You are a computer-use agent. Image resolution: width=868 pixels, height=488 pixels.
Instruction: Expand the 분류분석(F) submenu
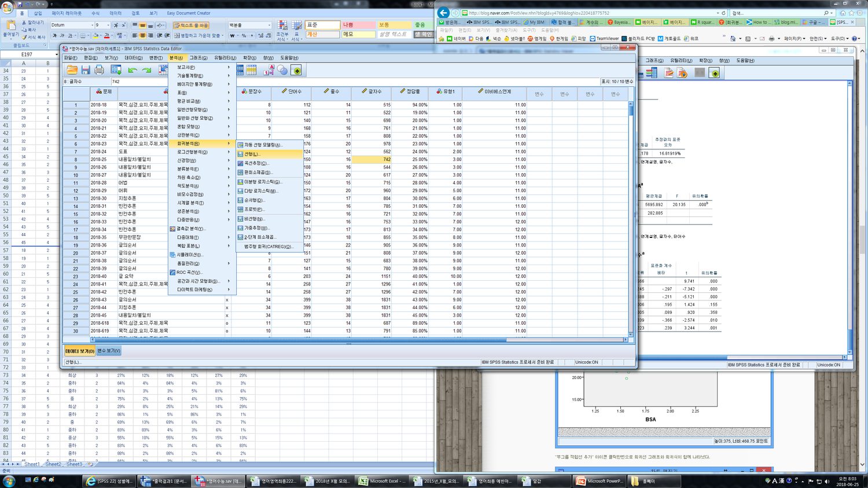[x=203, y=169]
